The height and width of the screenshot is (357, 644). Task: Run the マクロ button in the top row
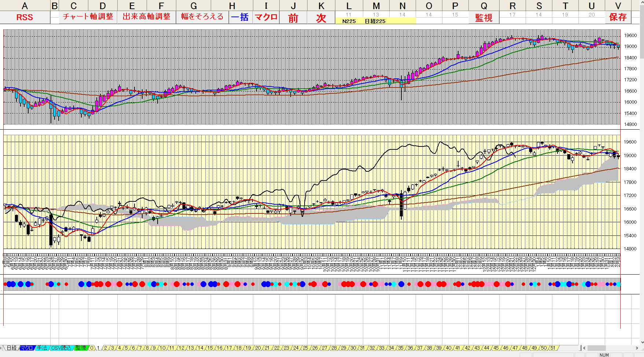266,17
